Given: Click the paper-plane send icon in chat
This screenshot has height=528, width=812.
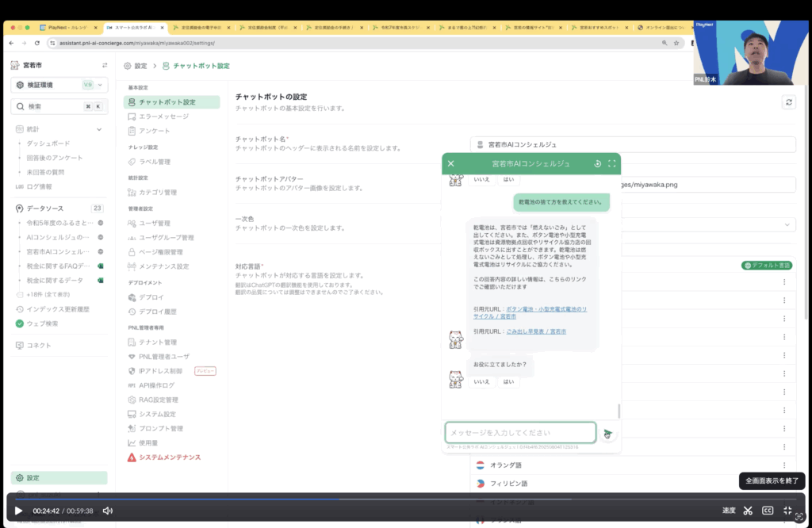Looking at the screenshot, I should 607,432.
